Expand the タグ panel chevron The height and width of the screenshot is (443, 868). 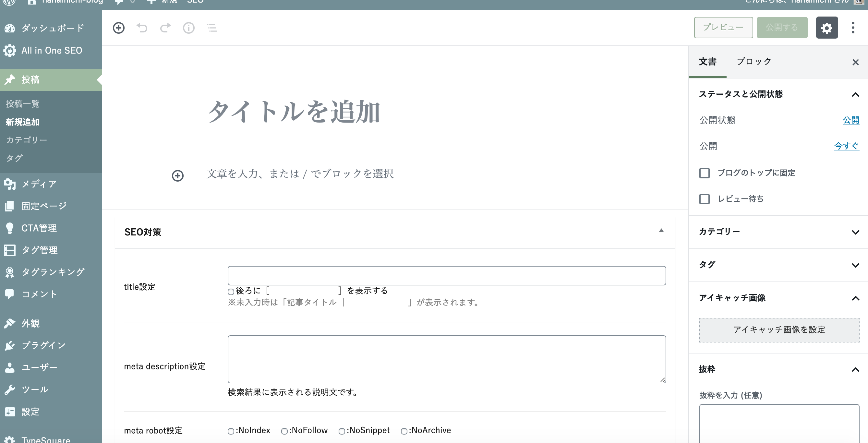click(855, 265)
